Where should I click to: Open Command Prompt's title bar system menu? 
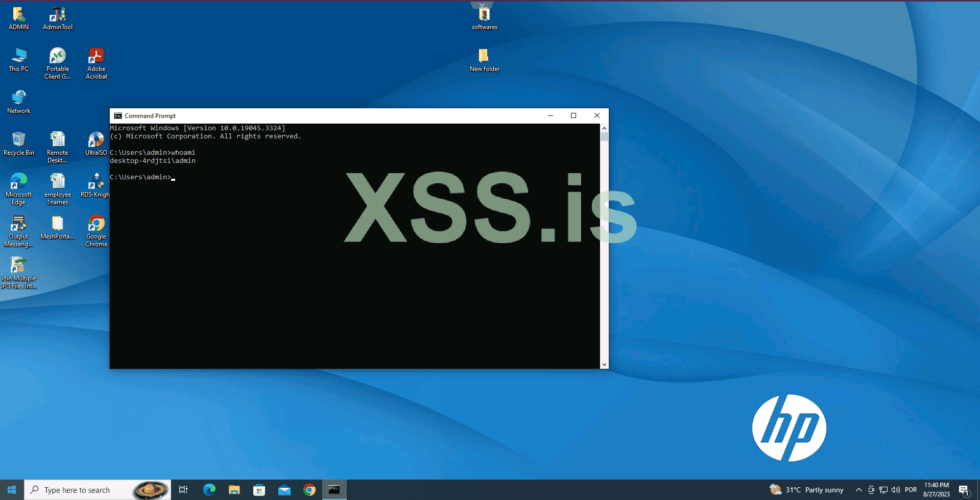click(118, 115)
